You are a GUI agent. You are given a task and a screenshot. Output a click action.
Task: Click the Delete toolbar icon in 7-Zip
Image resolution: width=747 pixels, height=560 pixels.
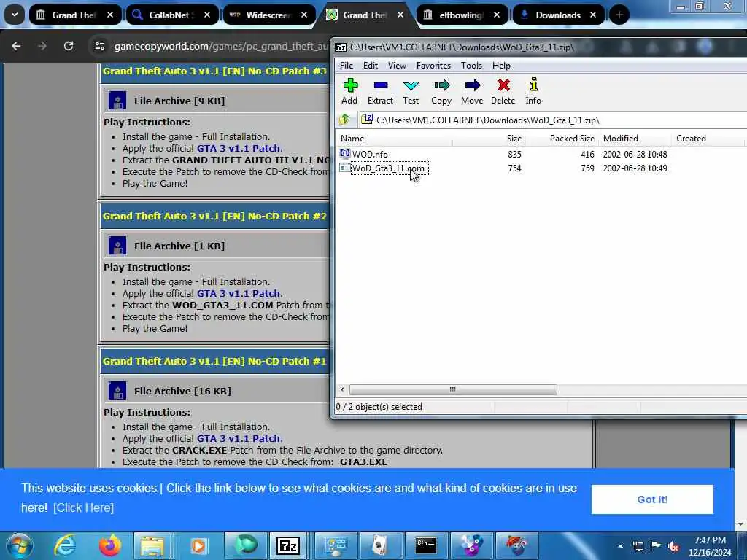(x=503, y=91)
